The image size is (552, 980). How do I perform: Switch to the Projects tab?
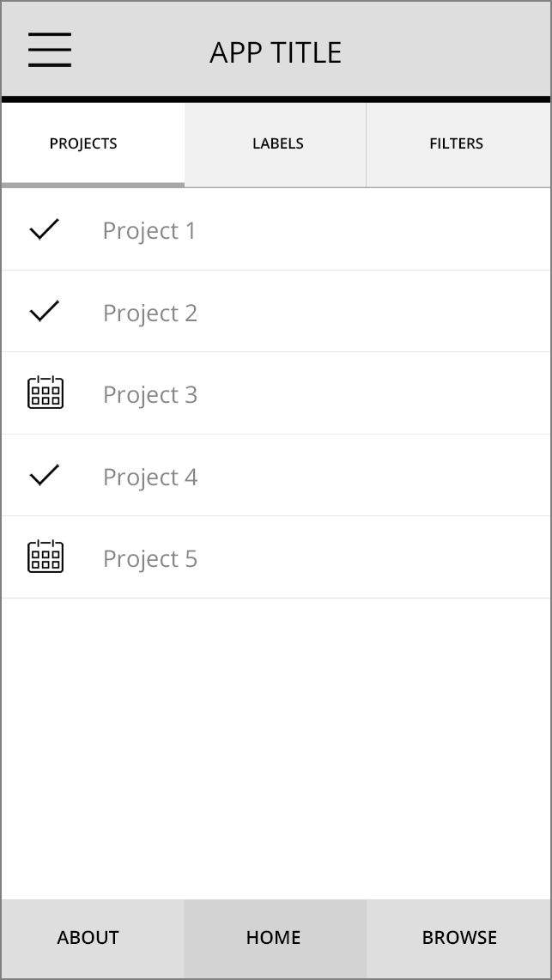tap(83, 143)
